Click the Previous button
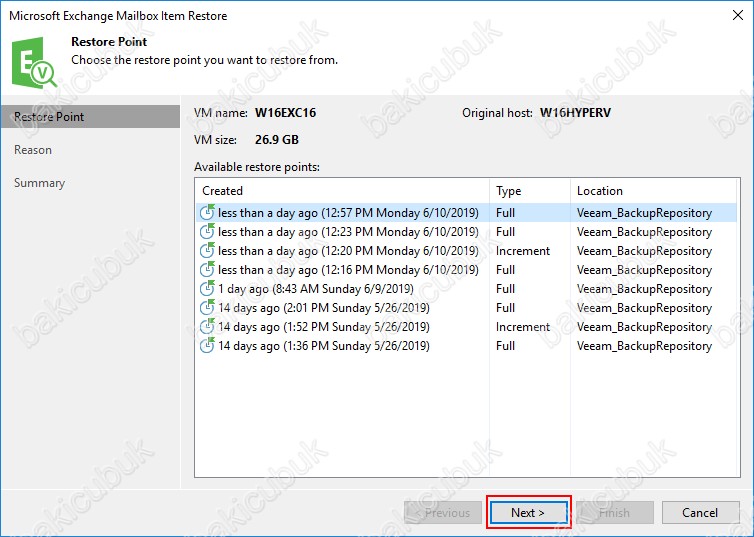 [x=443, y=512]
